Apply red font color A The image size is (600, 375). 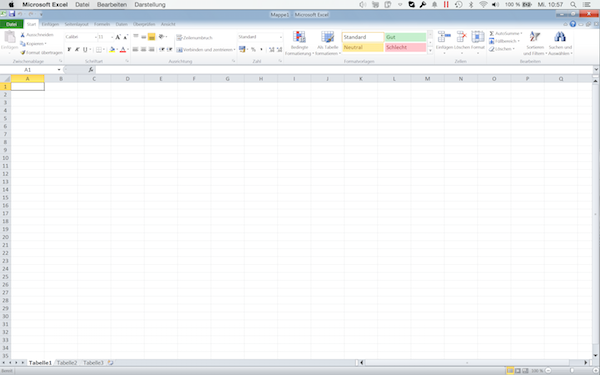pyautogui.click(x=123, y=49)
